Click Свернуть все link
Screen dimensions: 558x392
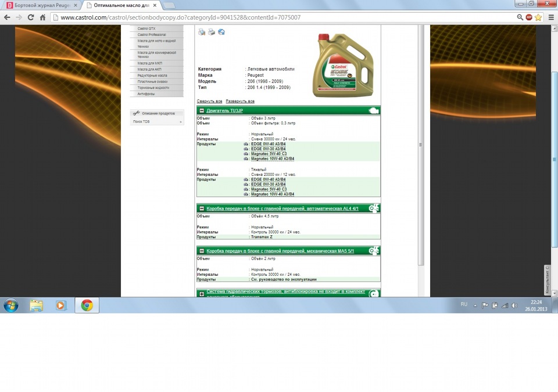tap(210, 101)
